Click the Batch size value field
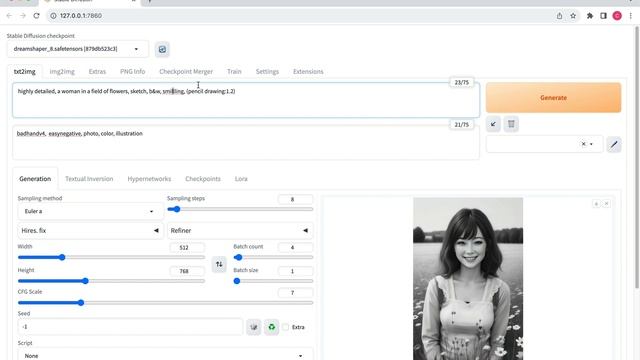The image size is (640, 360). point(295,271)
